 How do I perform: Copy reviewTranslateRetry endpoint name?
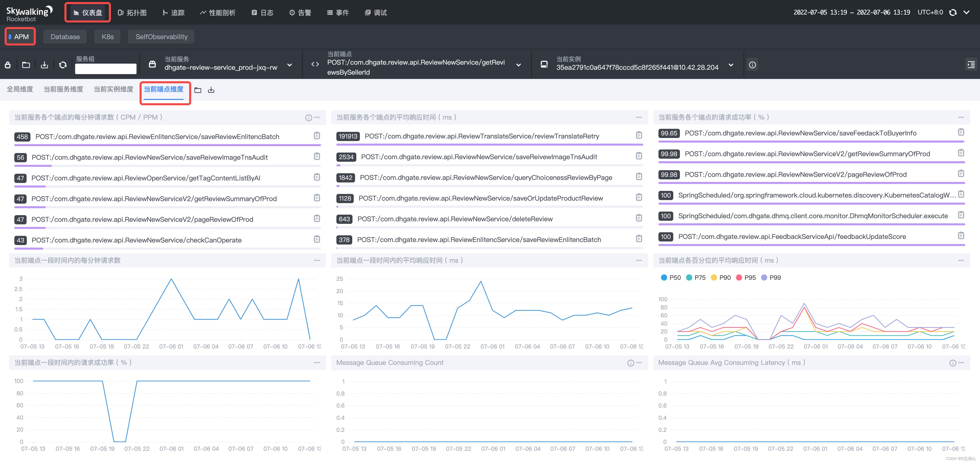click(x=639, y=135)
